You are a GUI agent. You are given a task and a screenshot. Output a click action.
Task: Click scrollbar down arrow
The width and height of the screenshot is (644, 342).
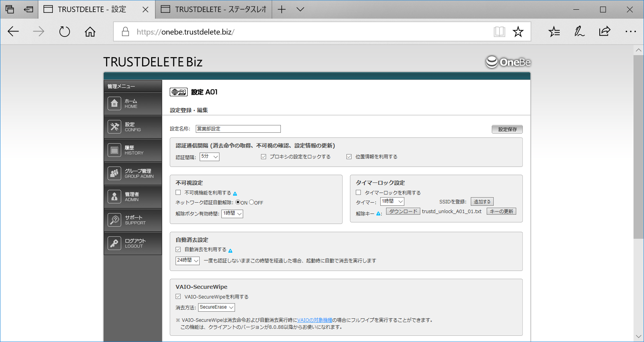click(x=639, y=337)
